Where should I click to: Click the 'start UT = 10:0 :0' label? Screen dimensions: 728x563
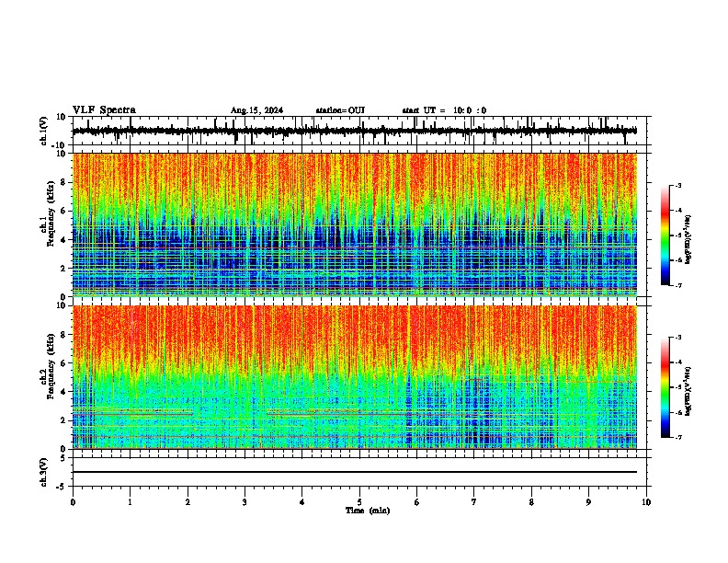(x=444, y=110)
